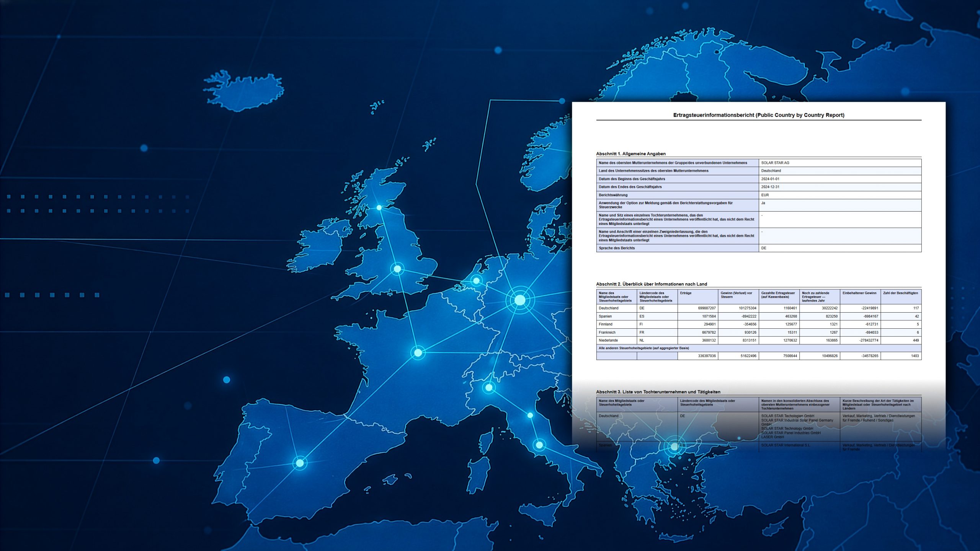The width and height of the screenshot is (980, 551).
Task: Select the glowing node over London
Action: tap(397, 269)
